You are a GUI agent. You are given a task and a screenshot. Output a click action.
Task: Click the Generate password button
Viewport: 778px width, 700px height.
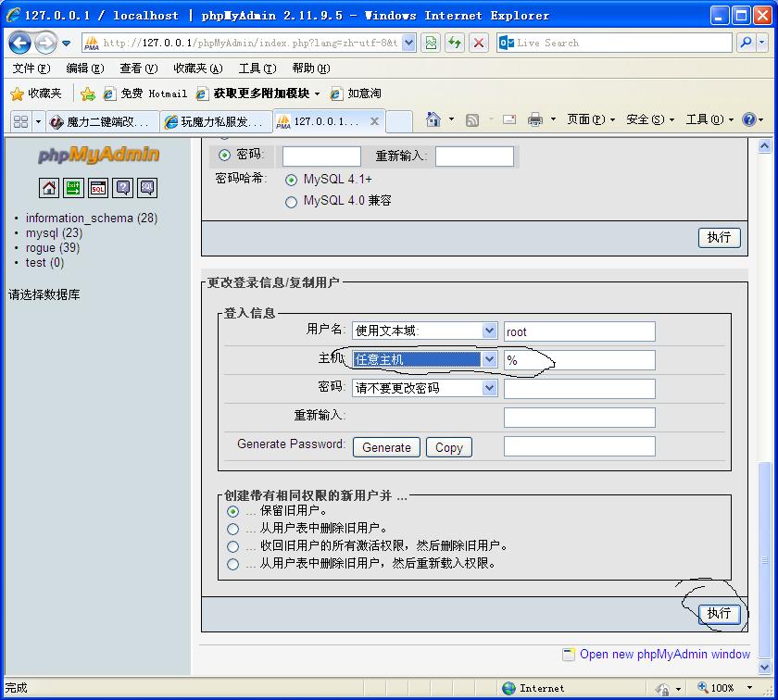tap(386, 447)
